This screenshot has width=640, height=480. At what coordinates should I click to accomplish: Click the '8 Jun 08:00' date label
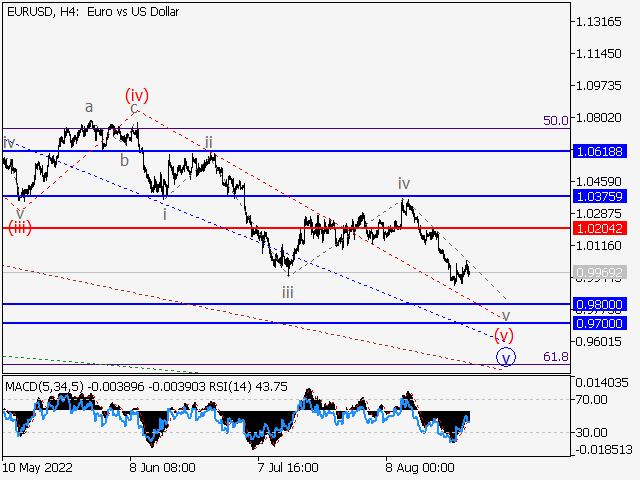pos(162,467)
